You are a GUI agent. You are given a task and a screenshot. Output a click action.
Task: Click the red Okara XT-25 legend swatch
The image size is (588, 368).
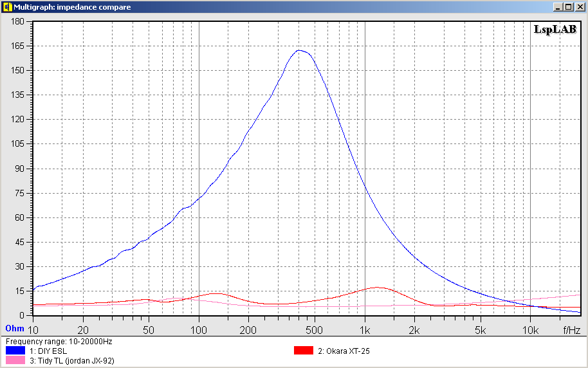304,351
